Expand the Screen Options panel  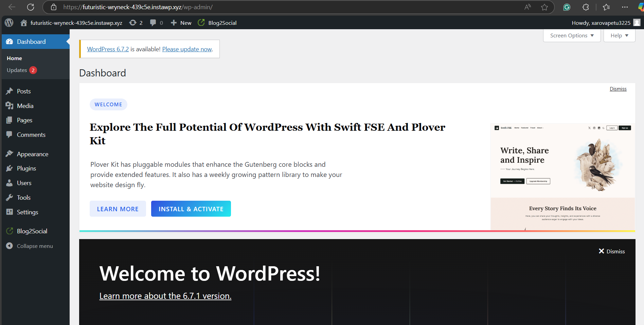click(x=572, y=35)
